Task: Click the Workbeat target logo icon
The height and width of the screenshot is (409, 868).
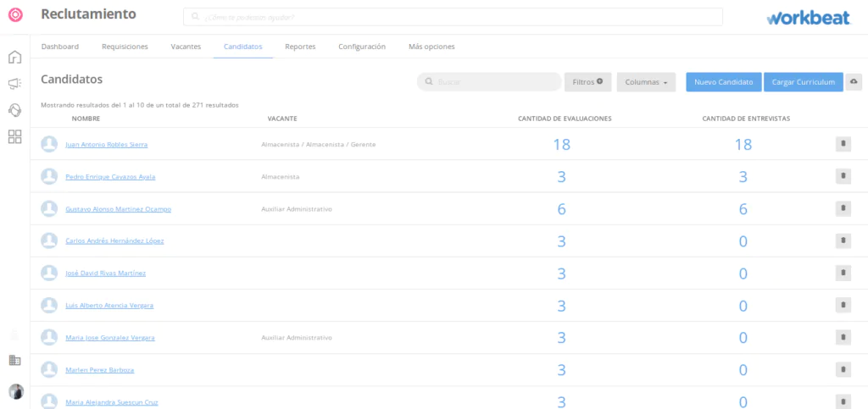Action: 15,15
